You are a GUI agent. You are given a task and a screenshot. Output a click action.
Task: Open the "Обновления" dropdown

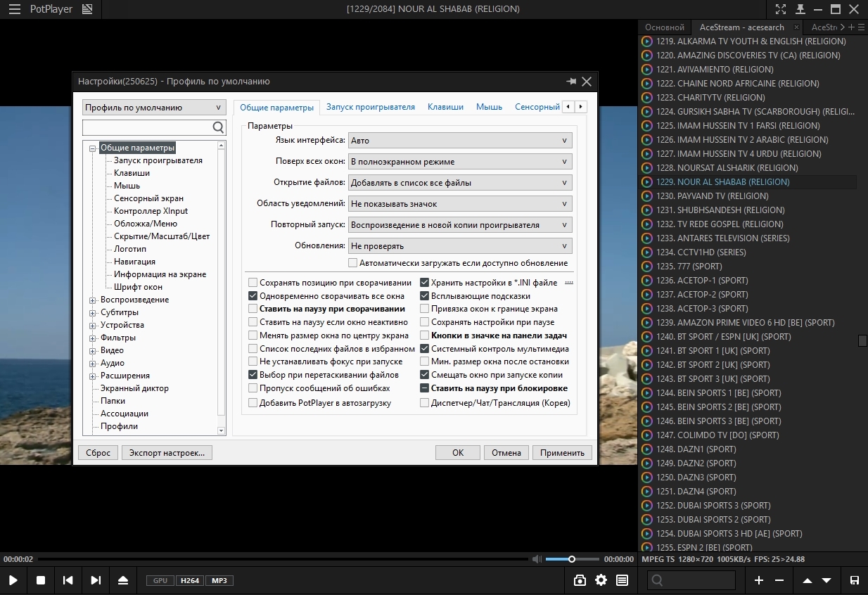460,246
